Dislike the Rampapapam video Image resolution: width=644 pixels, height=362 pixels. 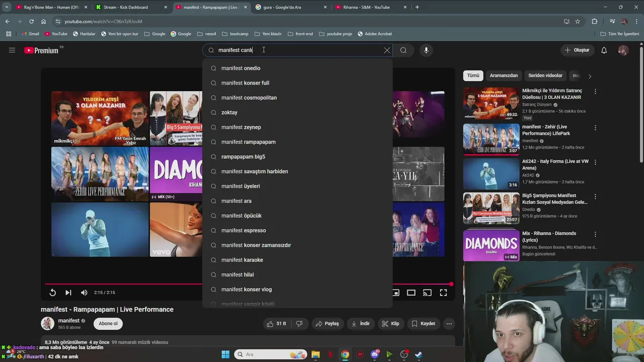(299, 324)
